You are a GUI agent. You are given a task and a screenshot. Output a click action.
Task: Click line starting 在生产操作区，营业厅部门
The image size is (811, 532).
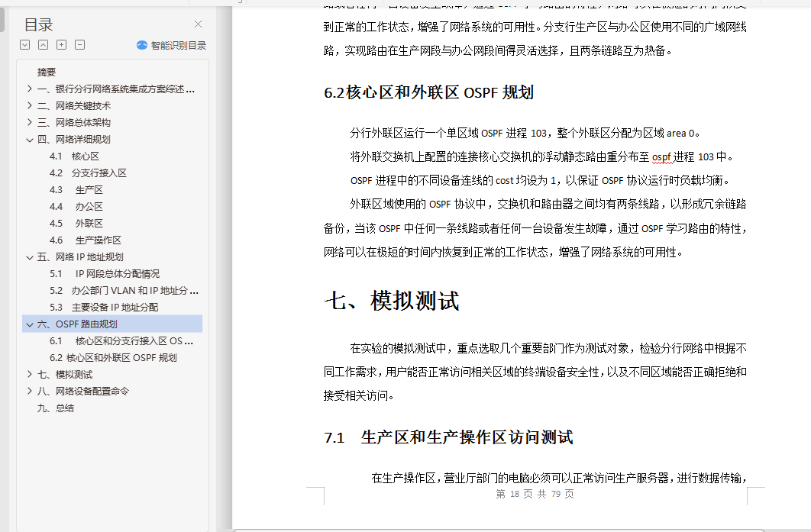pyautogui.click(x=559, y=478)
